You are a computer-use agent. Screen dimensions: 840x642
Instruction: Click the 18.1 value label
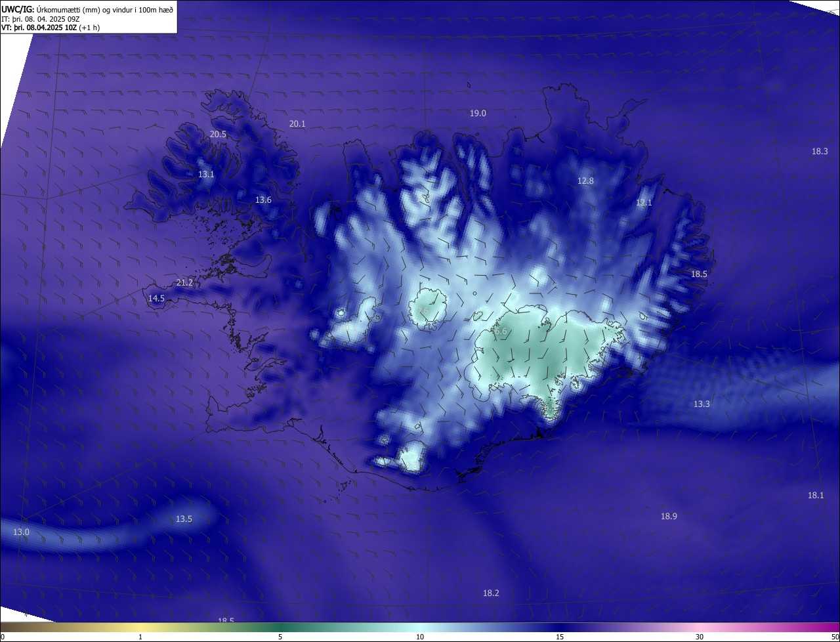(816, 495)
